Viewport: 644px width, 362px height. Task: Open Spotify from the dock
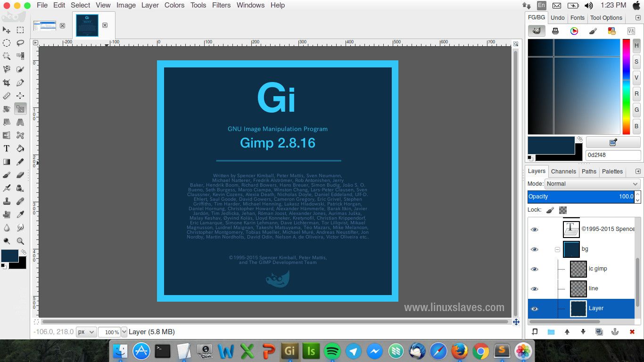332,351
